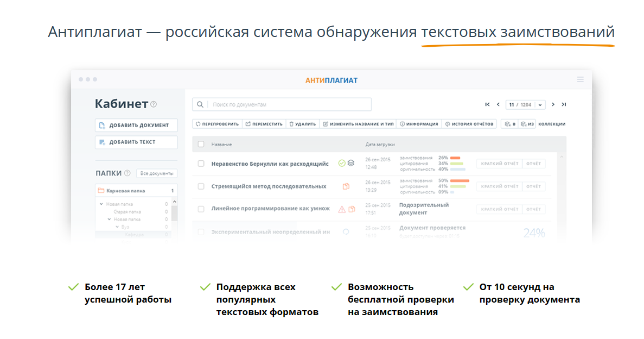This screenshot has width=644, height=339.
Task: Click ПЕРЕПРОВЕРИТЬ recheck toolbar button
Action: coord(217,124)
